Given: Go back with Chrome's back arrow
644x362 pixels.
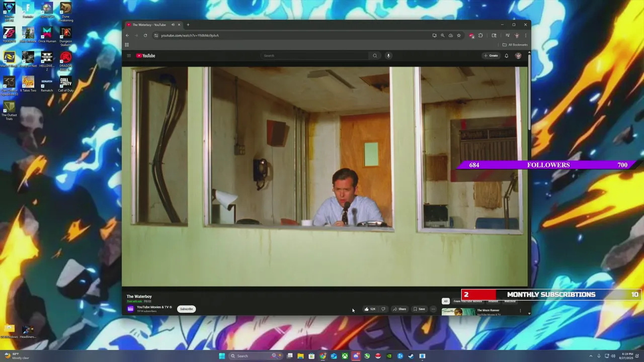Looking at the screenshot, I should click(127, 35).
